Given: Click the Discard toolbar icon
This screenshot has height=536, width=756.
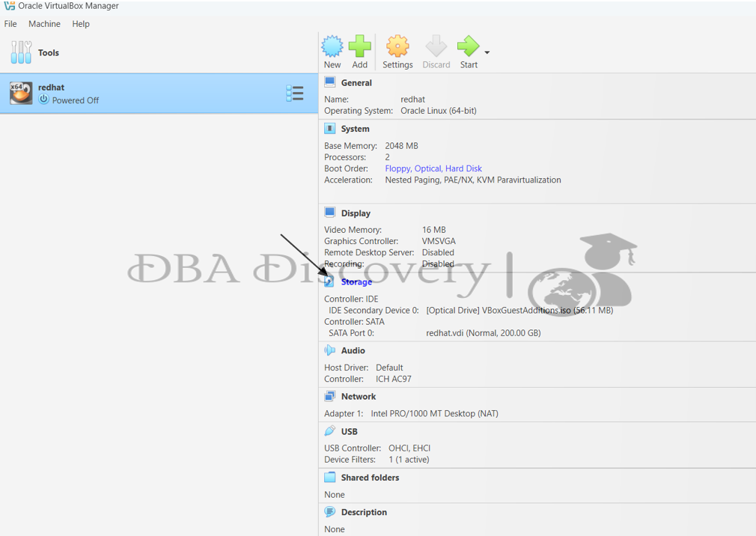Looking at the screenshot, I should point(436,47).
